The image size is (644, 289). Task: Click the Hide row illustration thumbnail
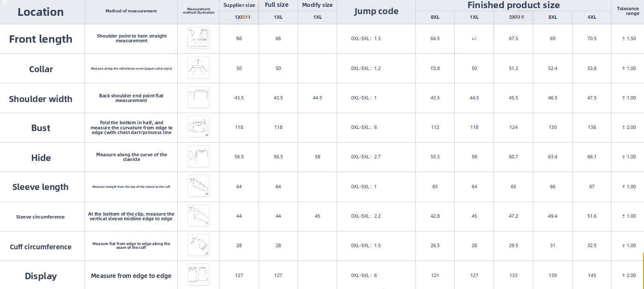pyautogui.click(x=198, y=156)
